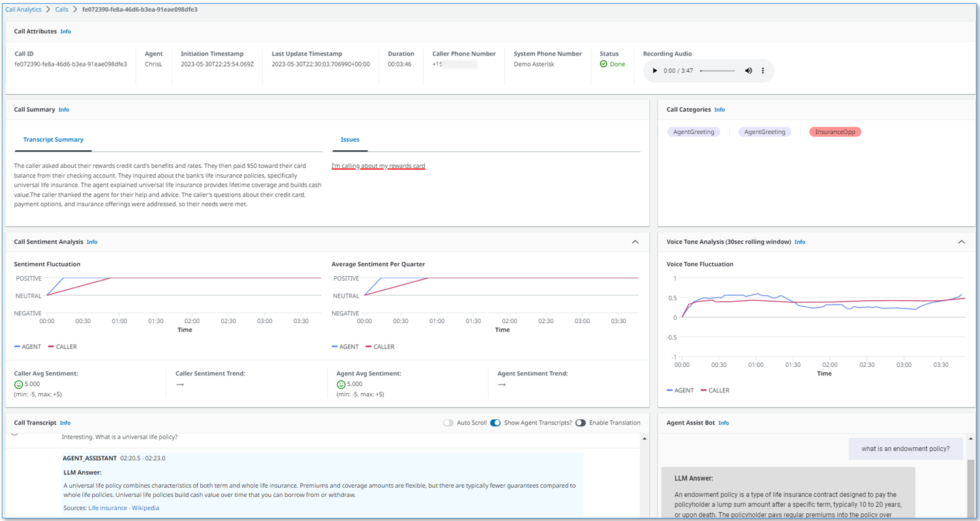Viewport: 980px width, 521px height.
Task: Open the Life insurance - Wikipedia source link
Action: click(123, 508)
